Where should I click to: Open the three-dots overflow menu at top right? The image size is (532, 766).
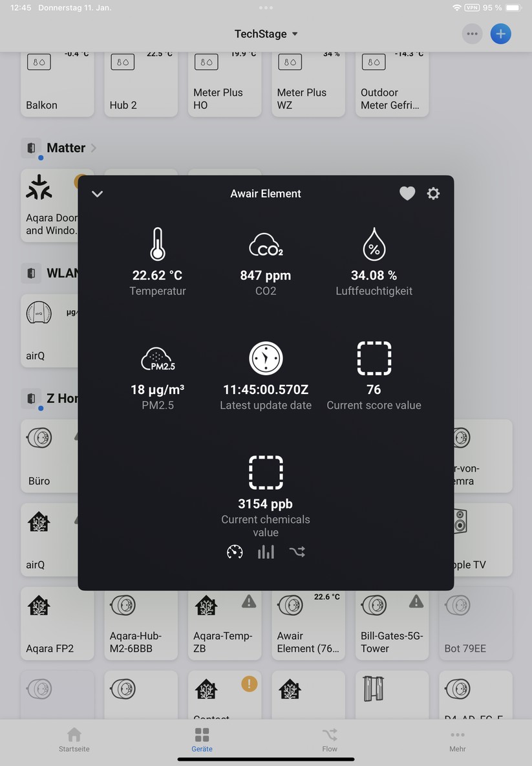point(472,34)
